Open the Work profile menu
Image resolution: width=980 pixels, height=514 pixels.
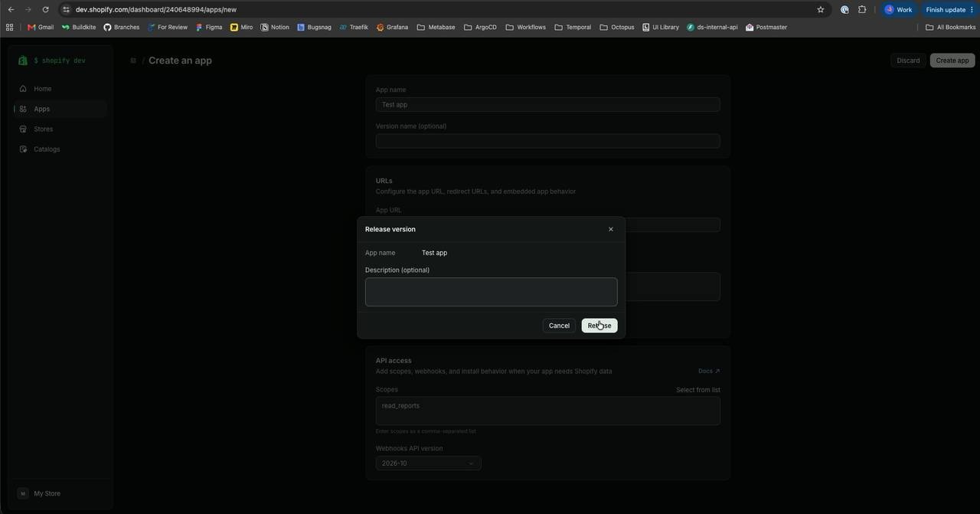pyautogui.click(x=899, y=10)
